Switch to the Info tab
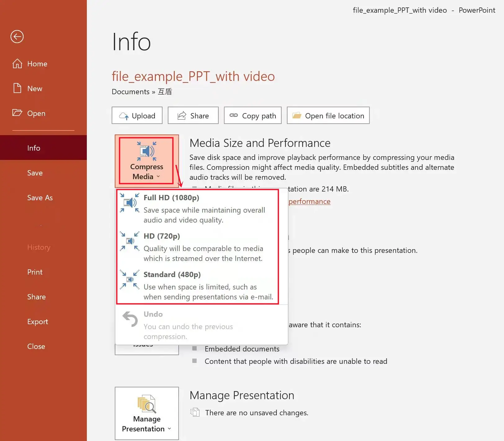 (x=33, y=148)
